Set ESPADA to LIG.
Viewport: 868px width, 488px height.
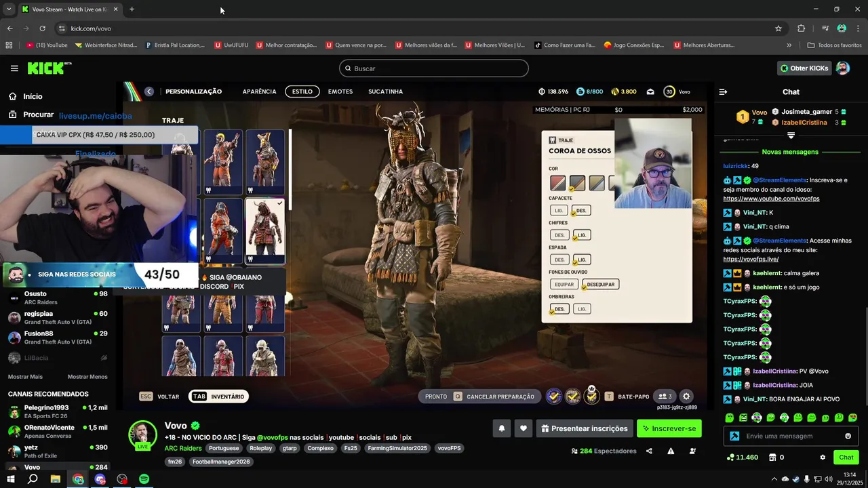[x=582, y=260]
